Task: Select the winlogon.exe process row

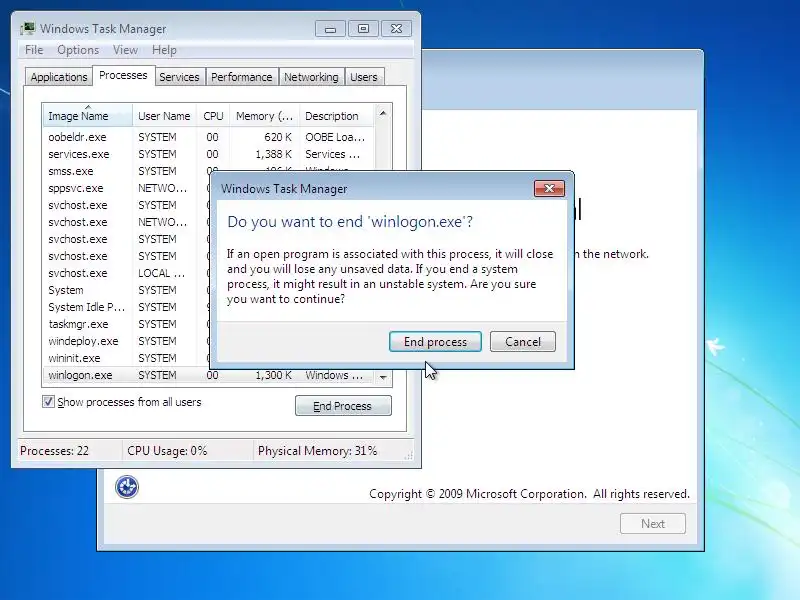Action: [209, 375]
